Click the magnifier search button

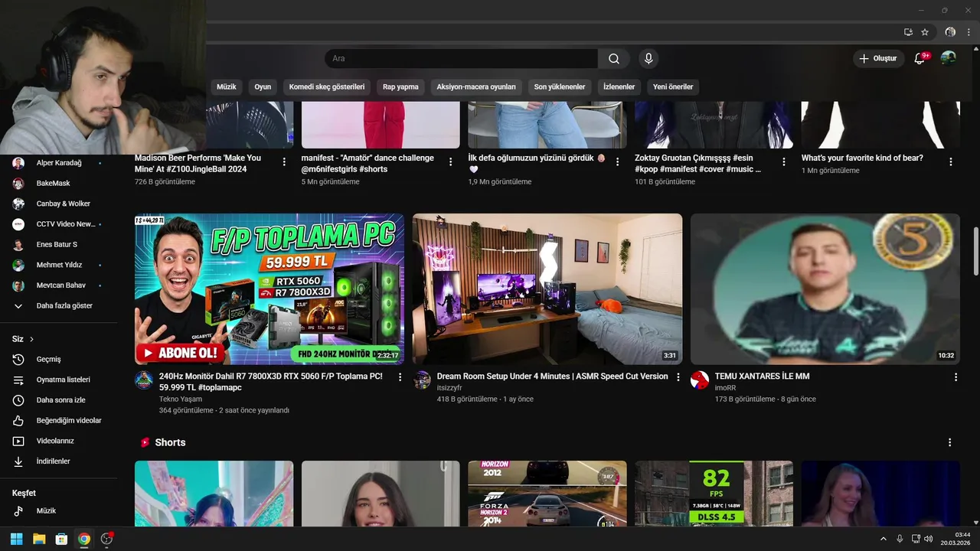click(614, 59)
